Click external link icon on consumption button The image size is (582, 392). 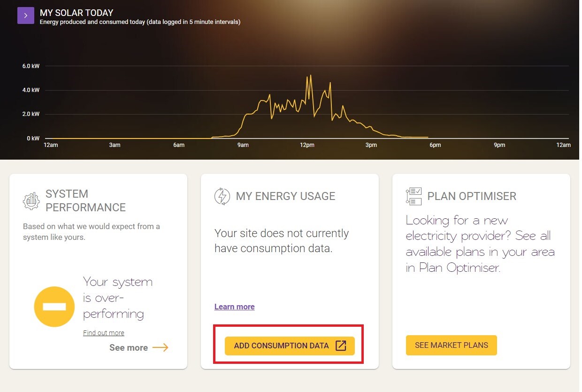pos(341,346)
